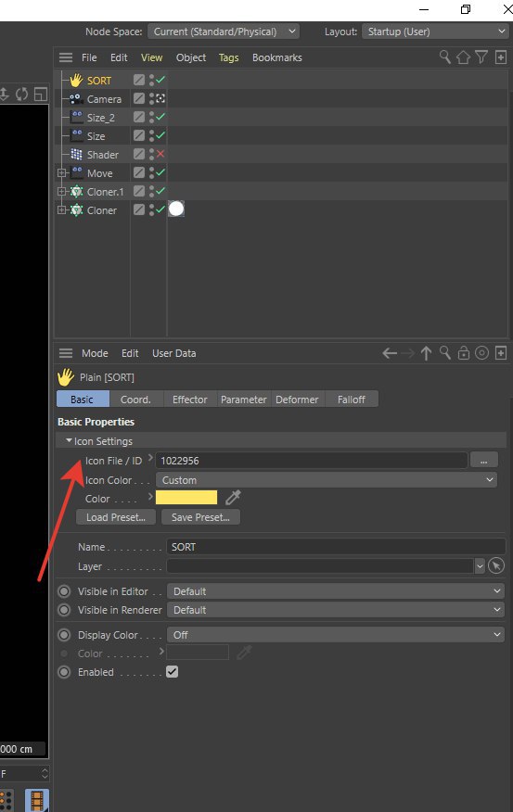Click the Name field containing SORT
513x812 pixels.
(336, 547)
